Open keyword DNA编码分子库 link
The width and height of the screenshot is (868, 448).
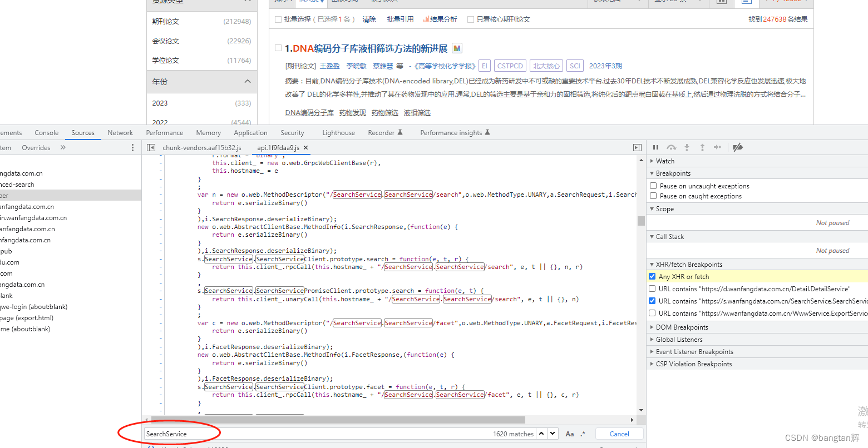(x=309, y=113)
